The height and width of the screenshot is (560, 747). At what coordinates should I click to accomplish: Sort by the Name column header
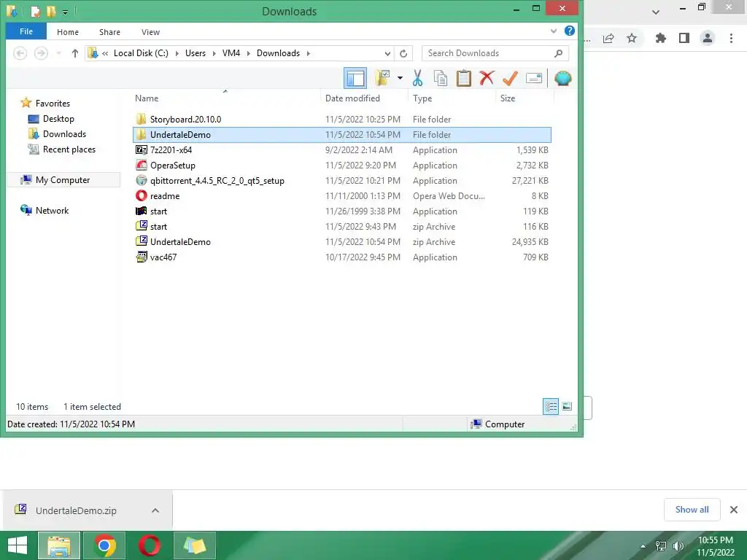pos(146,98)
